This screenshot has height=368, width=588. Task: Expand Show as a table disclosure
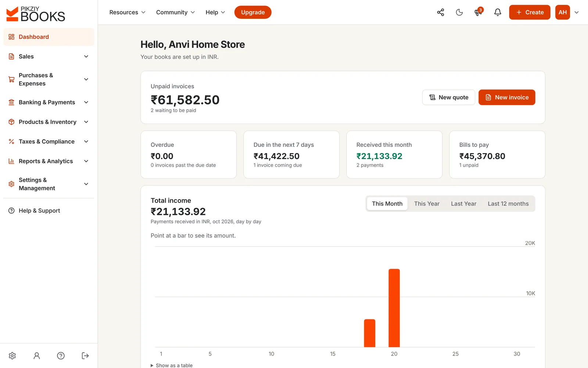[172, 365]
